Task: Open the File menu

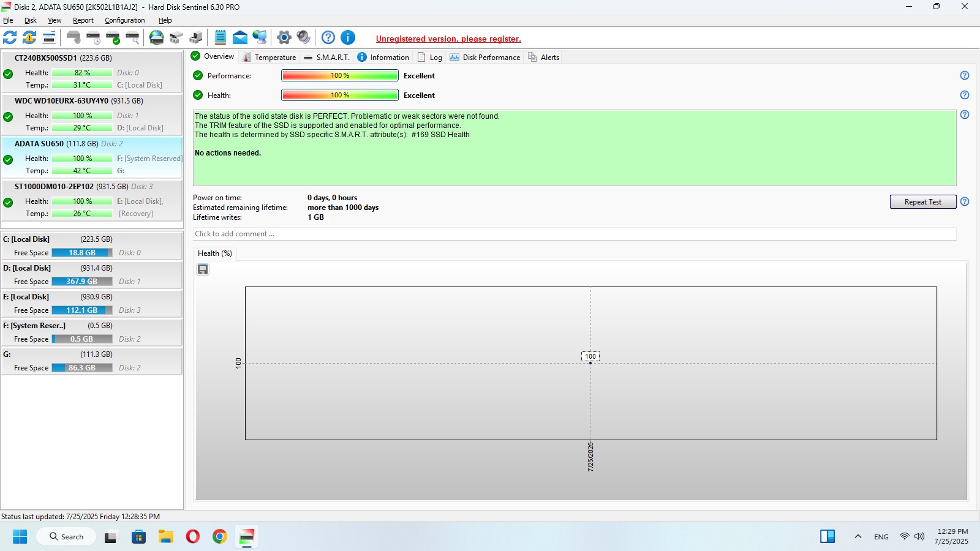Action: tap(8, 20)
